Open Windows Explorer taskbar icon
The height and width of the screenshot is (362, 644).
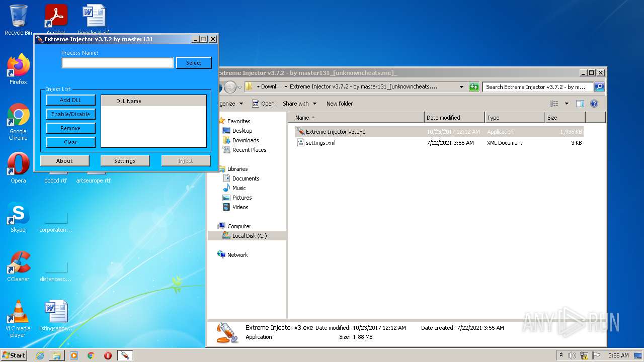click(x=57, y=355)
